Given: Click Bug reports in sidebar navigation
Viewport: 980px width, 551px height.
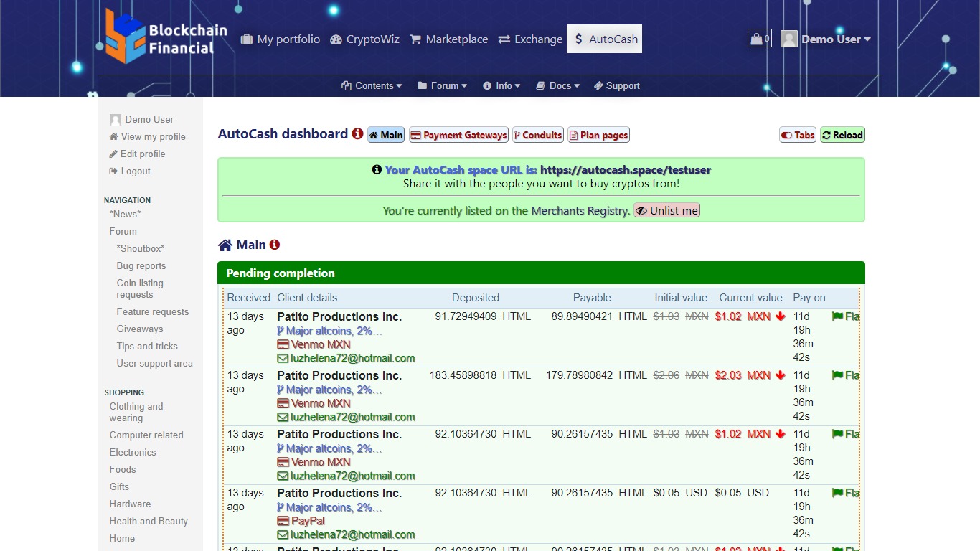Looking at the screenshot, I should [x=141, y=265].
